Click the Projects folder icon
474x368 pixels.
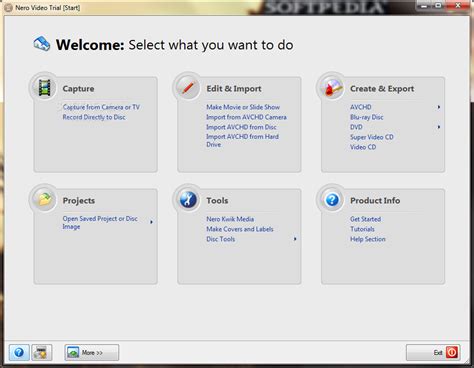click(x=45, y=199)
